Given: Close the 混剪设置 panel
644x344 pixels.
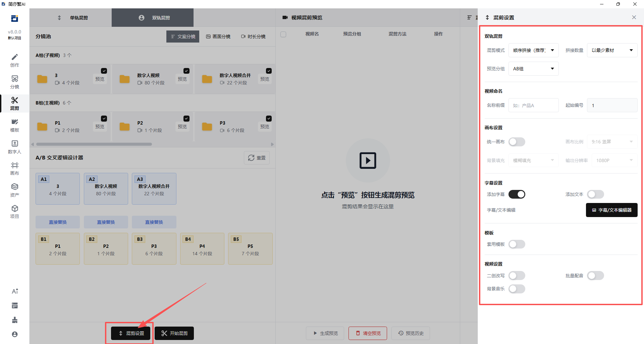Looking at the screenshot, I should pyautogui.click(x=634, y=17).
